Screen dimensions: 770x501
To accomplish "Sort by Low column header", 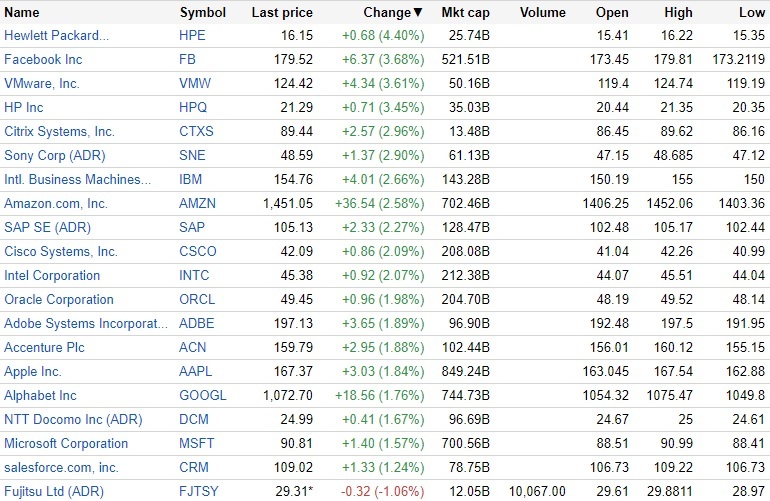I will click(749, 13).
